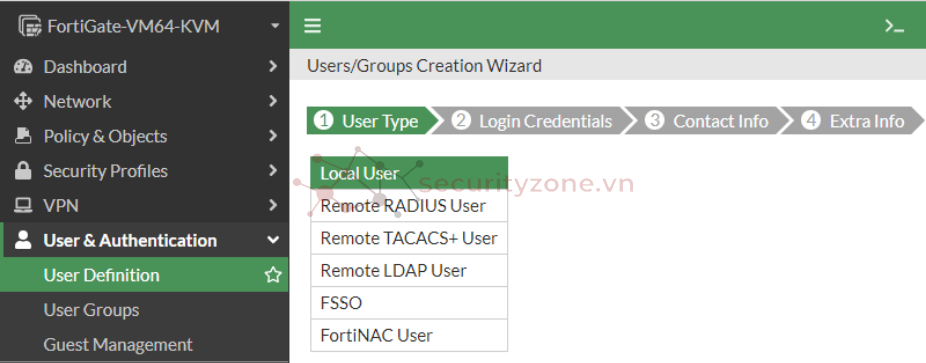Select Remote RADIUS User type
The height and width of the screenshot is (363, 926).
[409, 206]
